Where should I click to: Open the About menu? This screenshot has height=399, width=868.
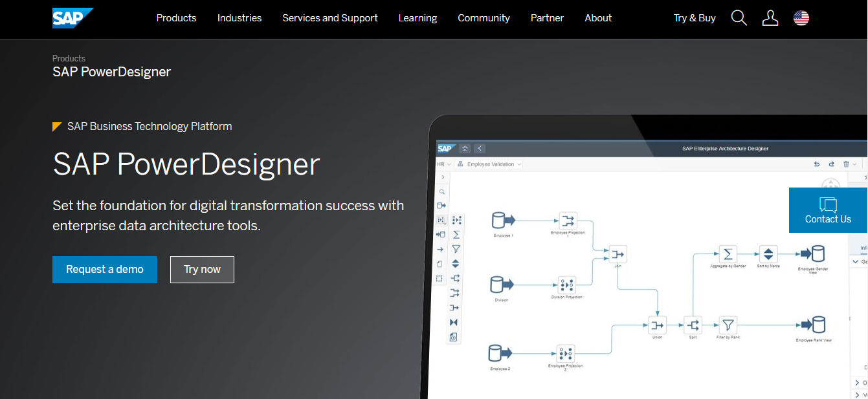coord(598,18)
